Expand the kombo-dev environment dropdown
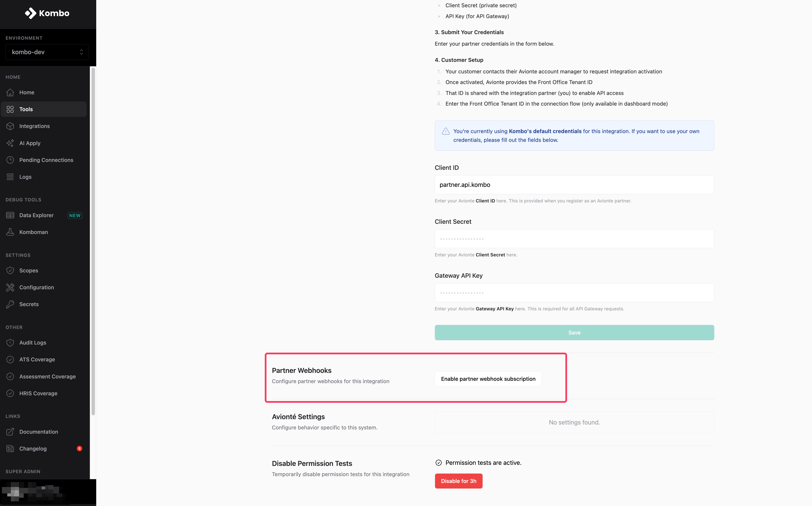This screenshot has width=812, height=506. [47, 52]
